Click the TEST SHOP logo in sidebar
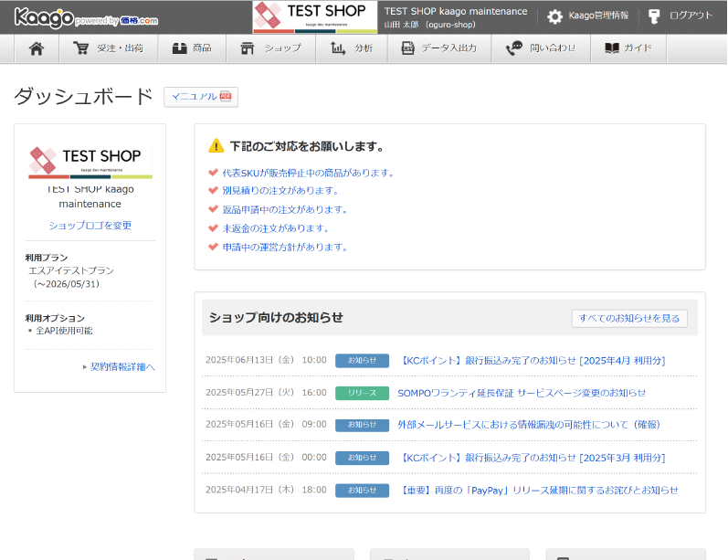Screen dimensions: 728x560 pos(90,163)
